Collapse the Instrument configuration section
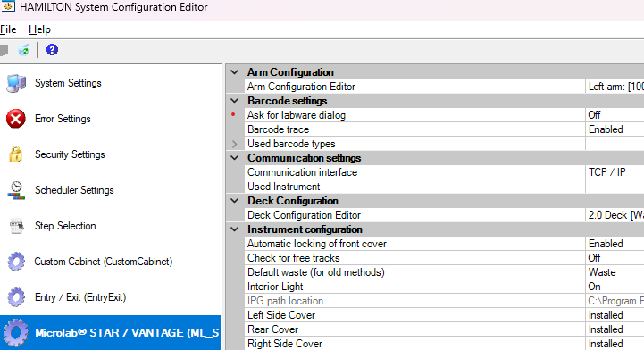644x350 pixels. (235, 229)
